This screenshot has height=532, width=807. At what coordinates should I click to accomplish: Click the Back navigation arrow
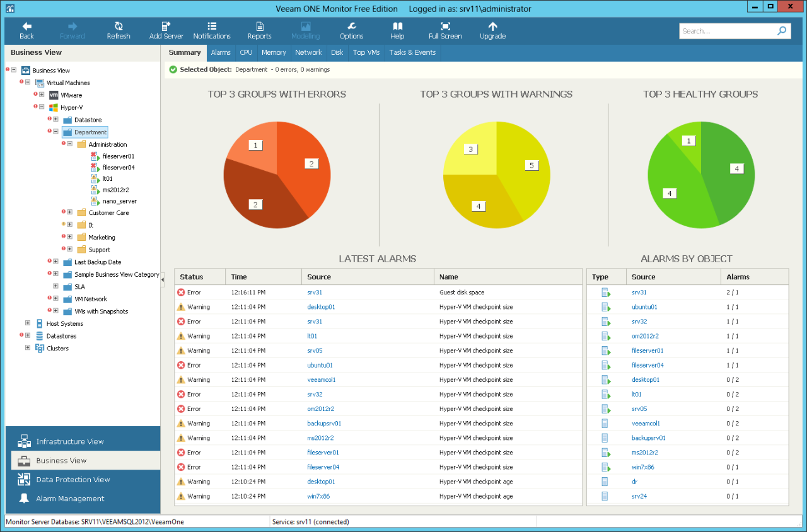click(x=26, y=30)
